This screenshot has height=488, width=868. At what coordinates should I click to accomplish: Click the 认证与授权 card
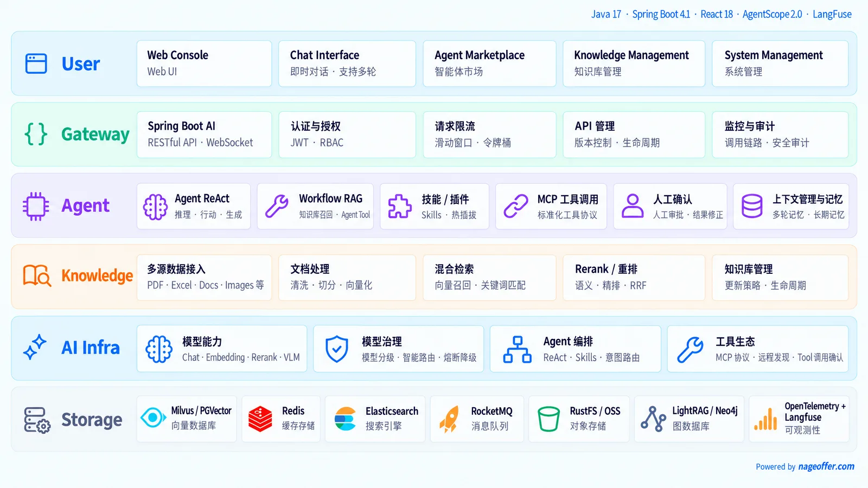pyautogui.click(x=347, y=134)
